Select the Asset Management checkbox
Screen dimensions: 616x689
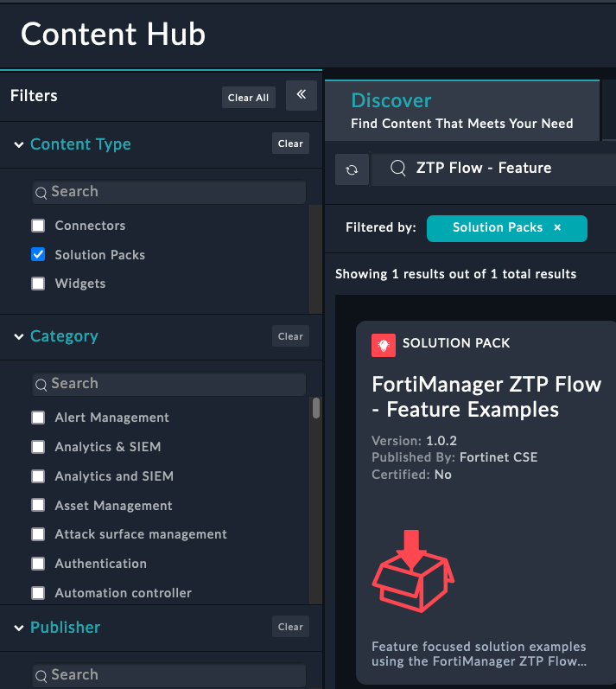tap(38, 506)
